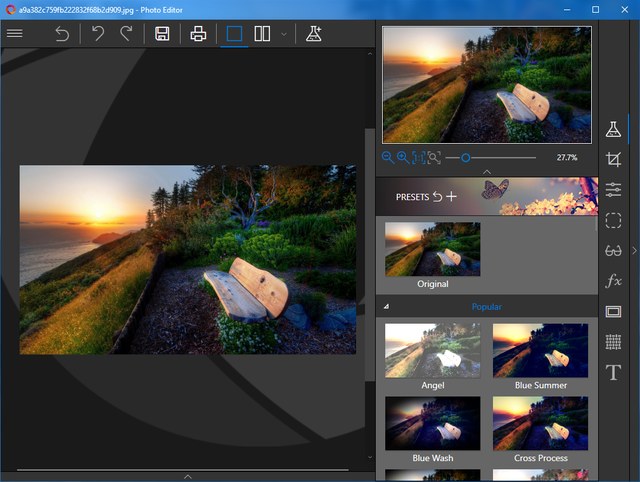Image resolution: width=640 pixels, height=482 pixels.
Task: Click the zoom level slider handle
Action: coord(466,157)
